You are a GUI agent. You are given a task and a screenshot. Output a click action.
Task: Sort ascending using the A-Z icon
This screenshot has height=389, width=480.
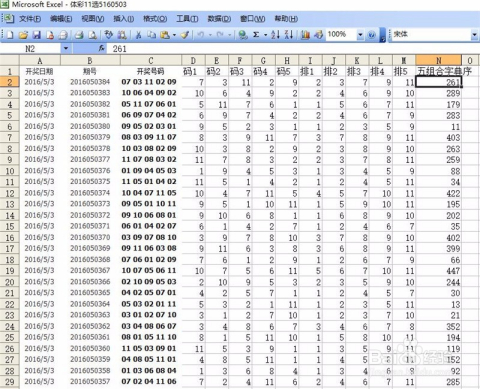coord(275,34)
